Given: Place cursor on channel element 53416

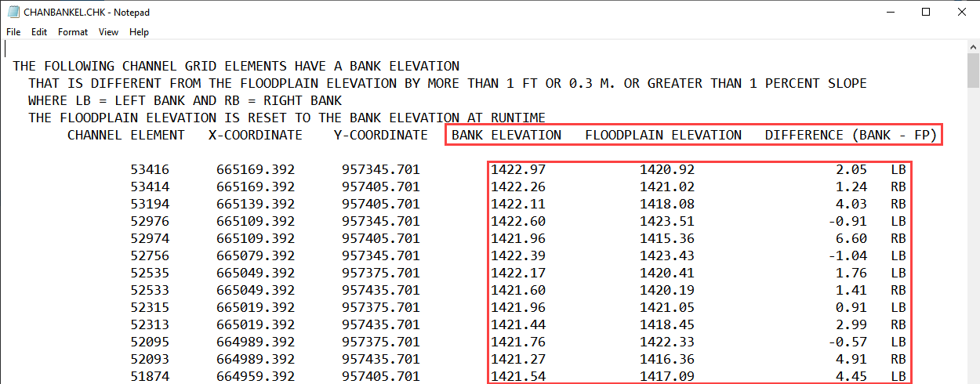Looking at the screenshot, I should point(149,169).
